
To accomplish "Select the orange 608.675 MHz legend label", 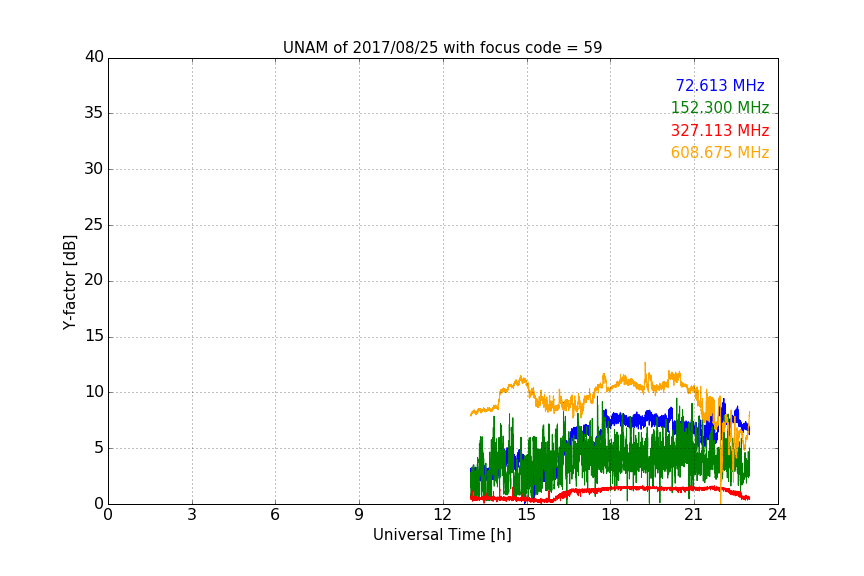I will point(720,153).
